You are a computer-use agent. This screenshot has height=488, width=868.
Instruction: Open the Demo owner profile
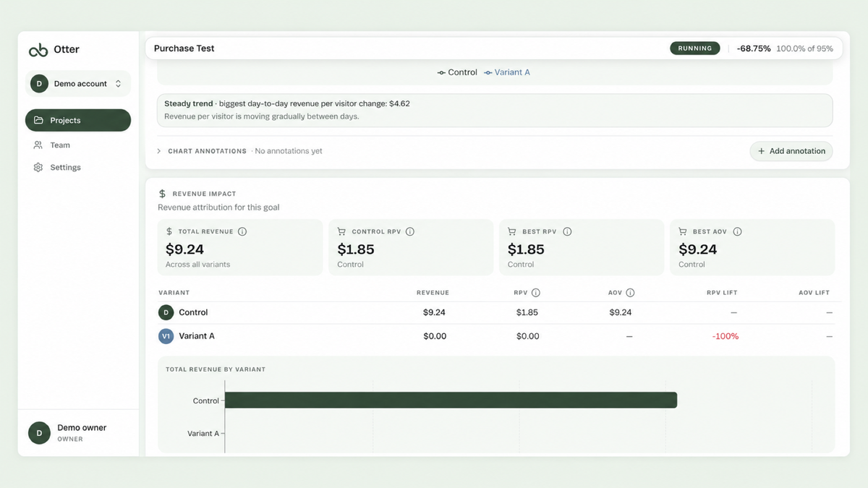[x=78, y=433]
